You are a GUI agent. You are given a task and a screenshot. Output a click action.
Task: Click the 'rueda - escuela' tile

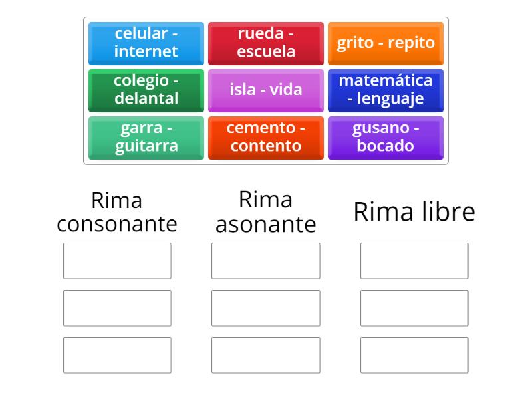tap(266, 44)
